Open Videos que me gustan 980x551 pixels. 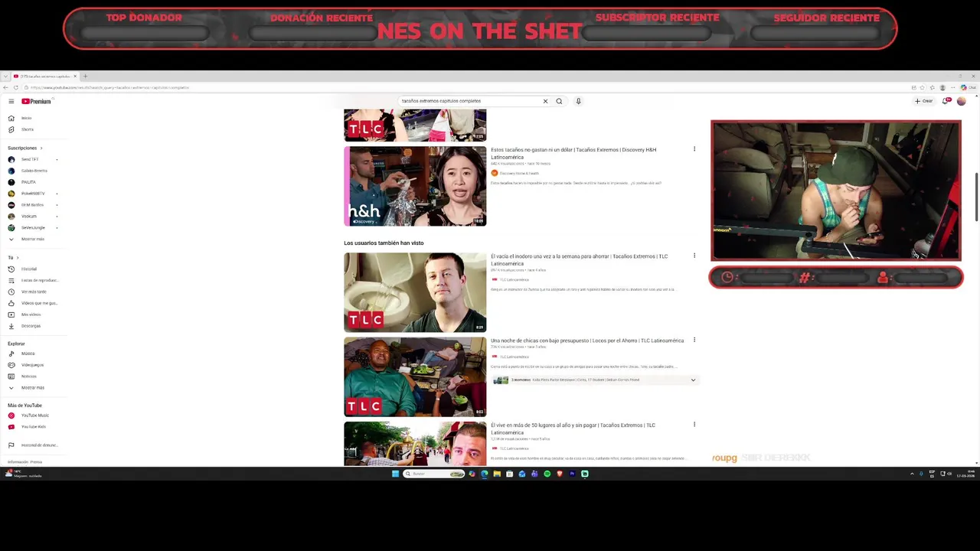pyautogui.click(x=33, y=303)
